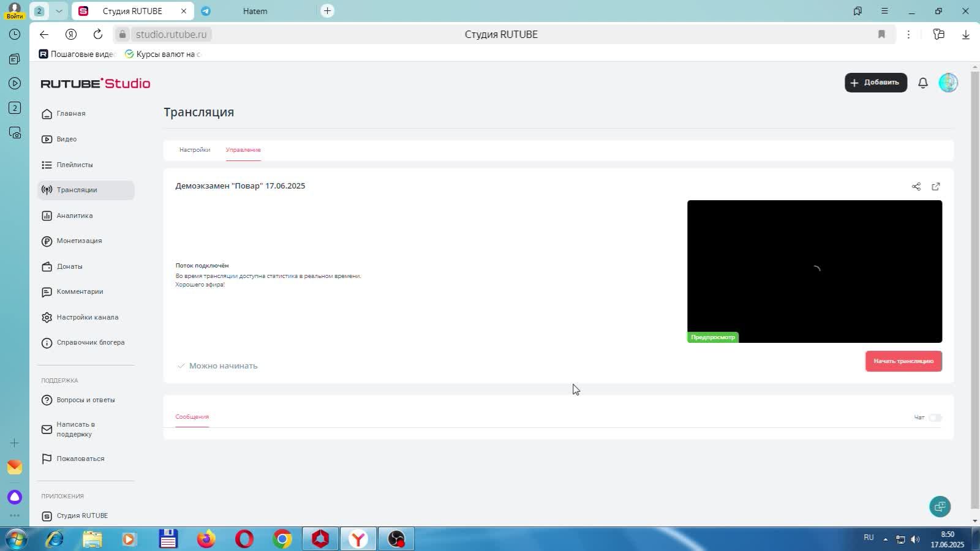Show hidden tray icons arrow
Viewport: 980px width, 551px height.
coord(885,539)
